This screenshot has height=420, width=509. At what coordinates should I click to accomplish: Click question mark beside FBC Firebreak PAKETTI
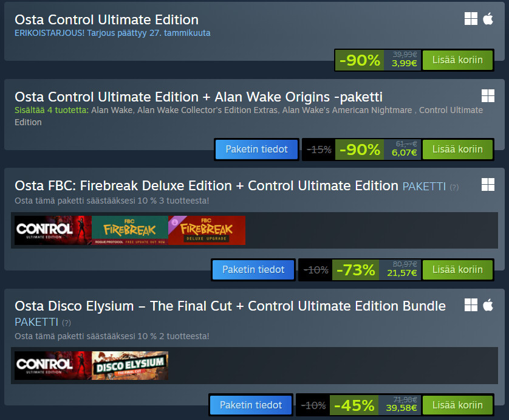tap(454, 187)
